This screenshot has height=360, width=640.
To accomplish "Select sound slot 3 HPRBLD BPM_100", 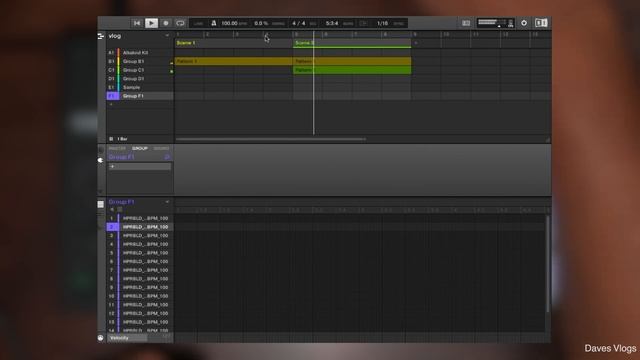I will click(140, 236).
